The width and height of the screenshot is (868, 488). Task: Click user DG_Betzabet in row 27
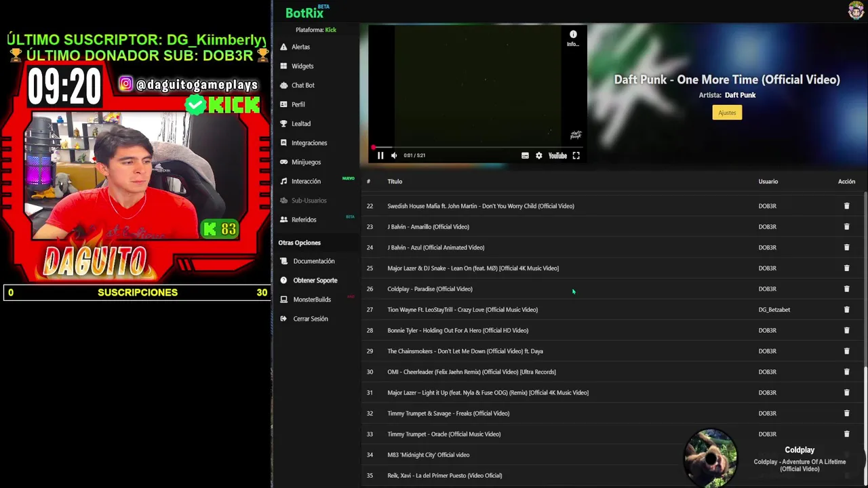pyautogui.click(x=774, y=310)
